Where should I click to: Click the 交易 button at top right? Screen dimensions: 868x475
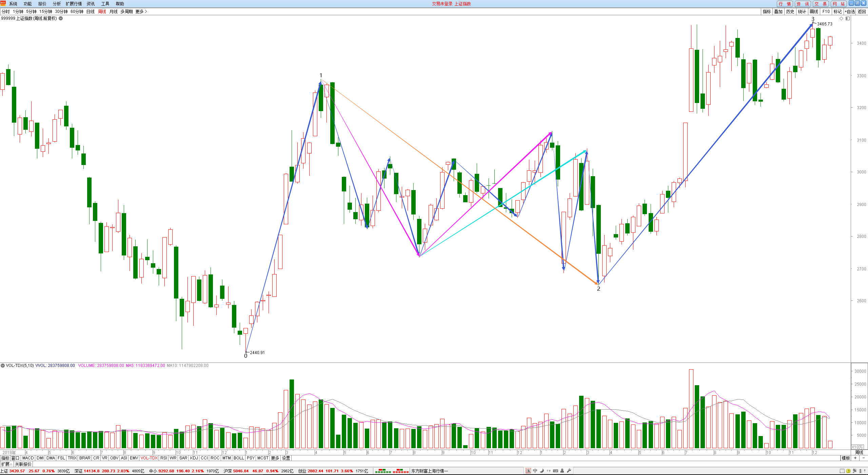tap(821, 4)
